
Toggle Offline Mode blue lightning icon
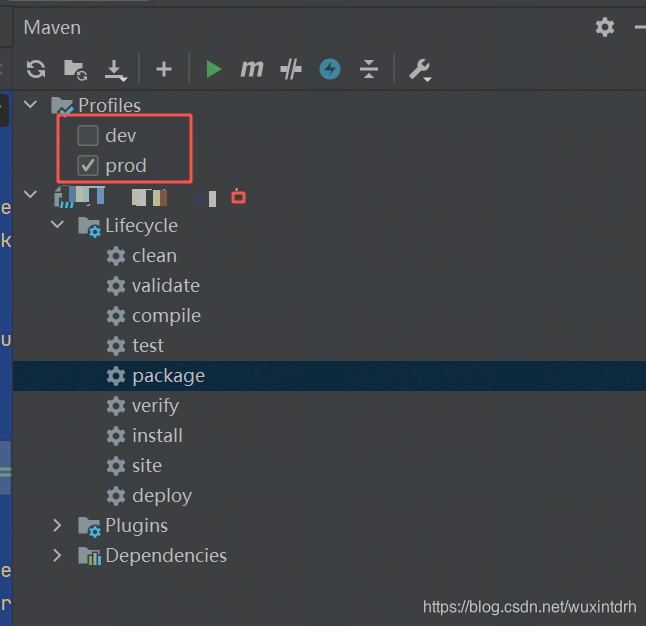(330, 69)
